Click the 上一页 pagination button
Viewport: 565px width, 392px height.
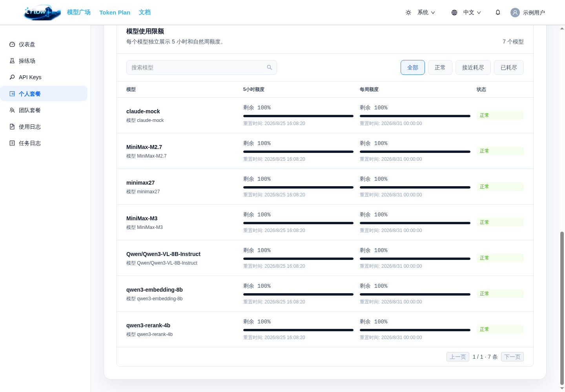point(458,357)
